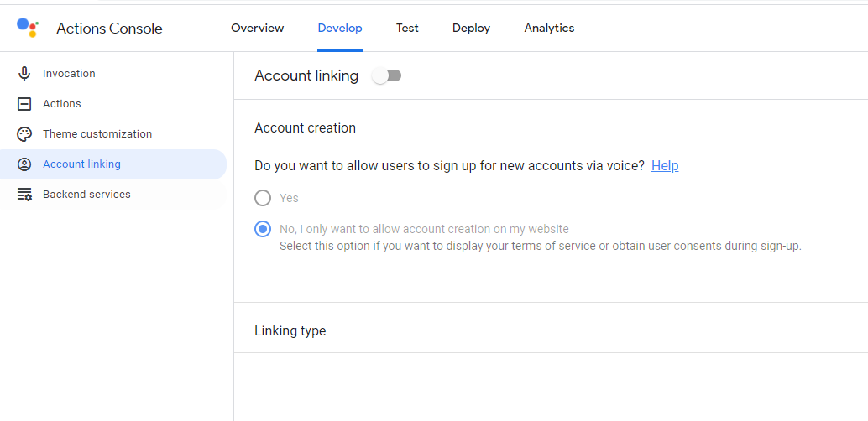Click the Invocation microphone icon
Image resolution: width=868 pixels, height=421 pixels.
24,74
